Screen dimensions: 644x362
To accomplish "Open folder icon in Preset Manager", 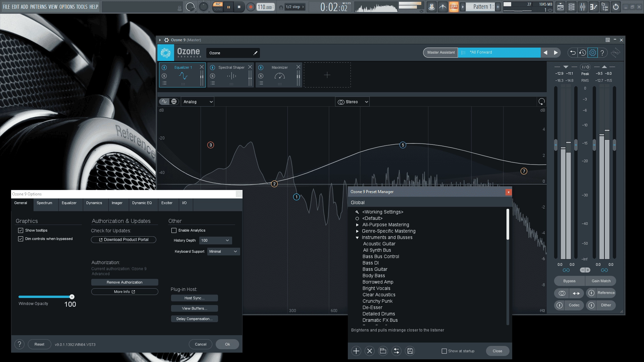I will (x=383, y=351).
